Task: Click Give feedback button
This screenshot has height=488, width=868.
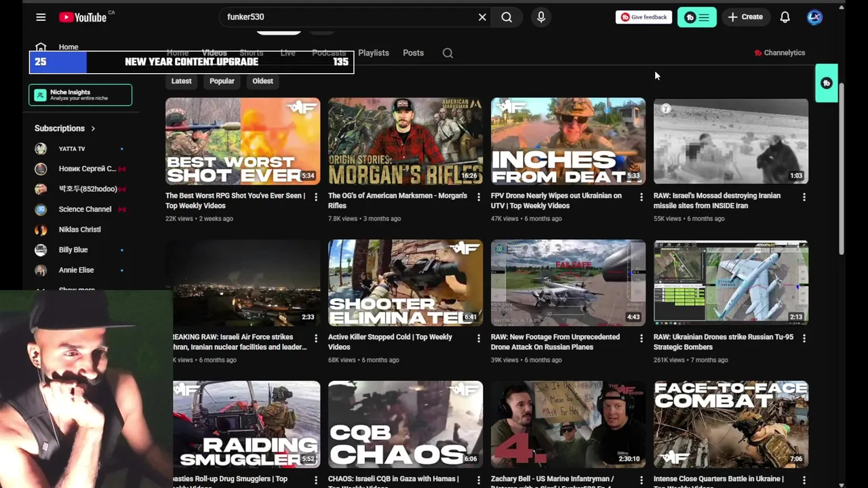Action: pos(644,17)
